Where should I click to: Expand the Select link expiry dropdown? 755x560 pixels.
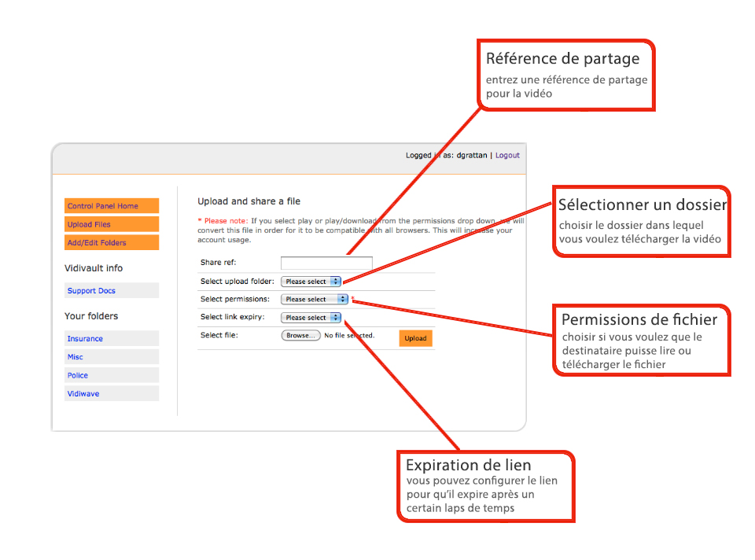pos(311,318)
